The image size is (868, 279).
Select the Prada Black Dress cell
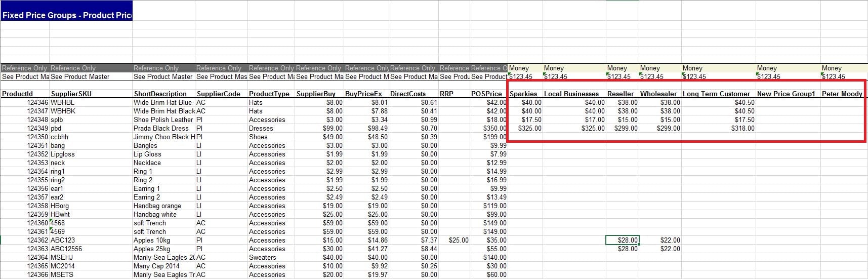[x=163, y=128]
